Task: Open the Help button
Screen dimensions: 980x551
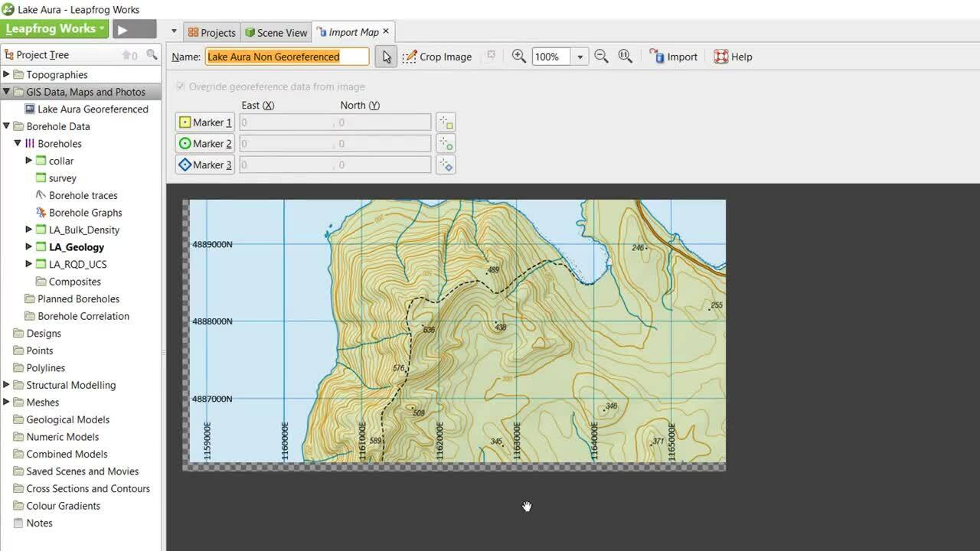Action: click(x=733, y=57)
